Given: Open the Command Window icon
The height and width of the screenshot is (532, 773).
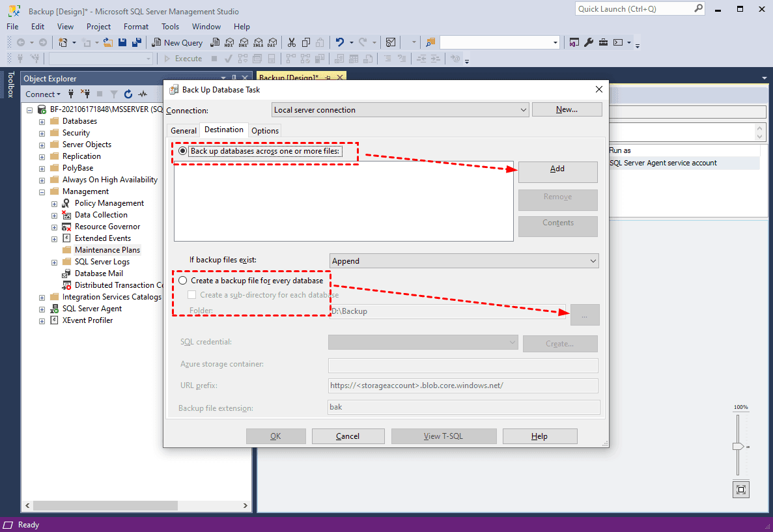Looking at the screenshot, I should [x=618, y=42].
